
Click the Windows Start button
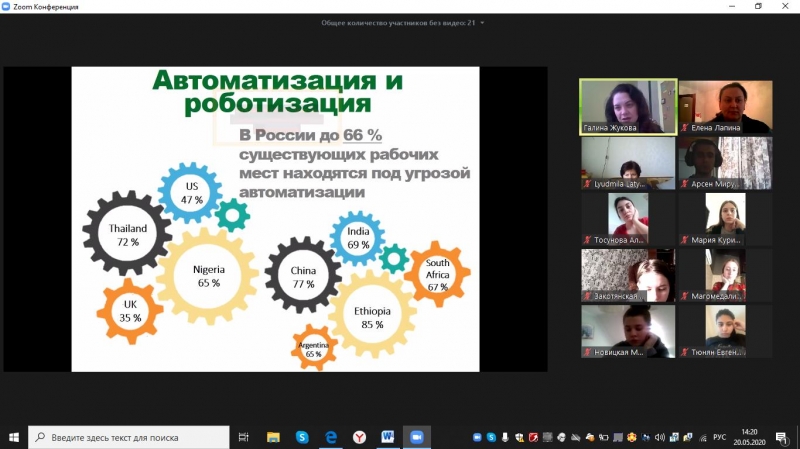[x=14, y=437]
